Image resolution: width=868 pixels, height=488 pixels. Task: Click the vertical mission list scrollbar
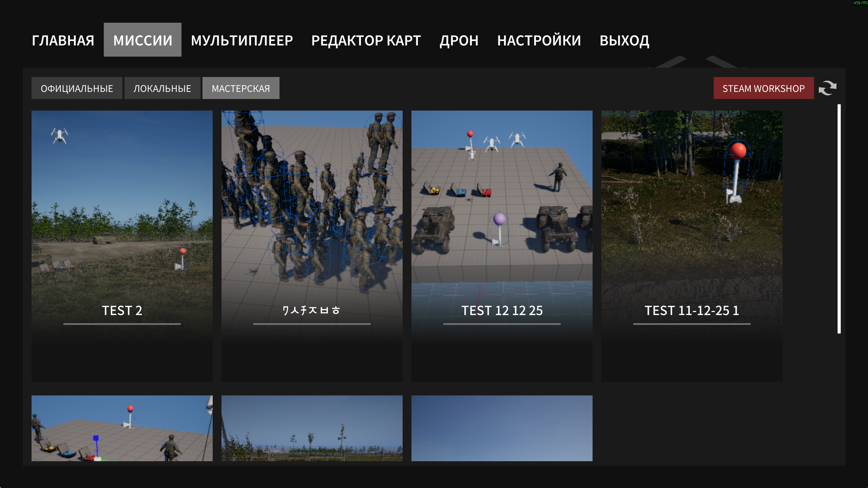click(839, 219)
